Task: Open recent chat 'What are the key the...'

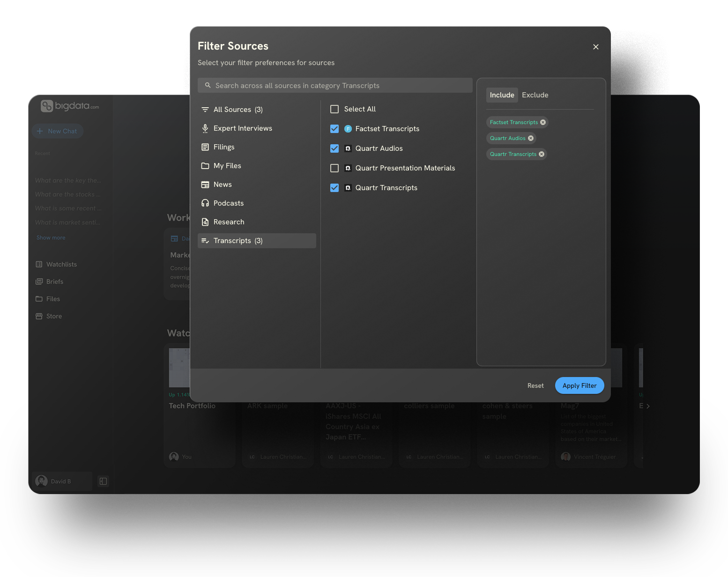Action: pos(68,180)
